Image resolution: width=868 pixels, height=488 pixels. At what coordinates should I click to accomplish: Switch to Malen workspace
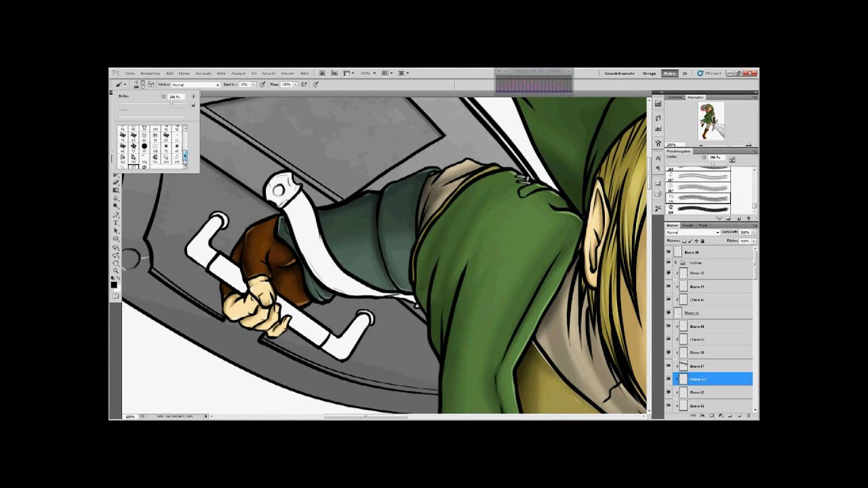click(670, 73)
